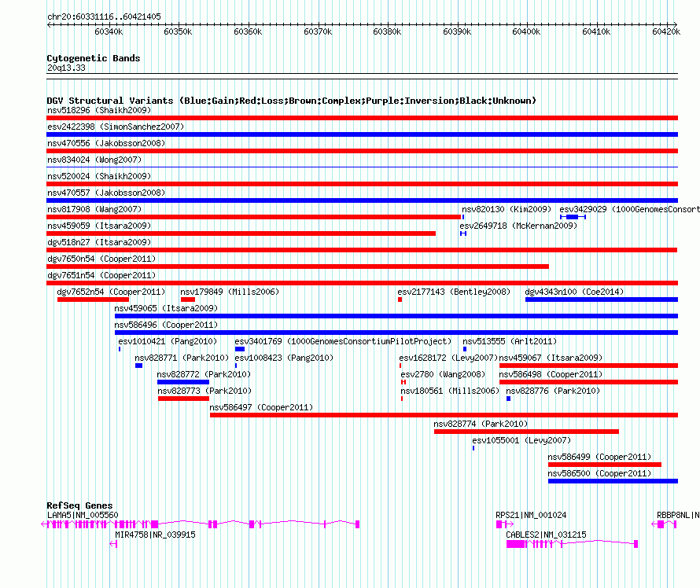Click nsv513555 (Arlt2011) label
Image resolution: width=700 pixels, height=588 pixels.
pyautogui.click(x=510, y=341)
